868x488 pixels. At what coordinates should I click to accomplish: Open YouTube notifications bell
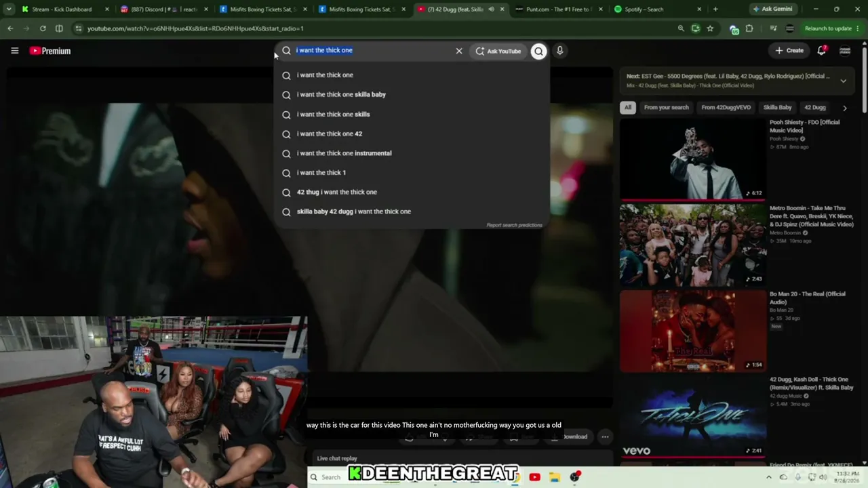821,50
